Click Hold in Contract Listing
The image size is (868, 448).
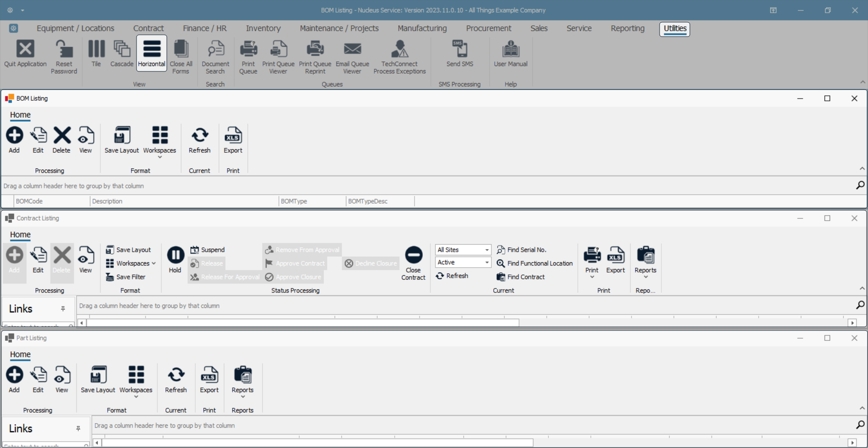point(175,260)
